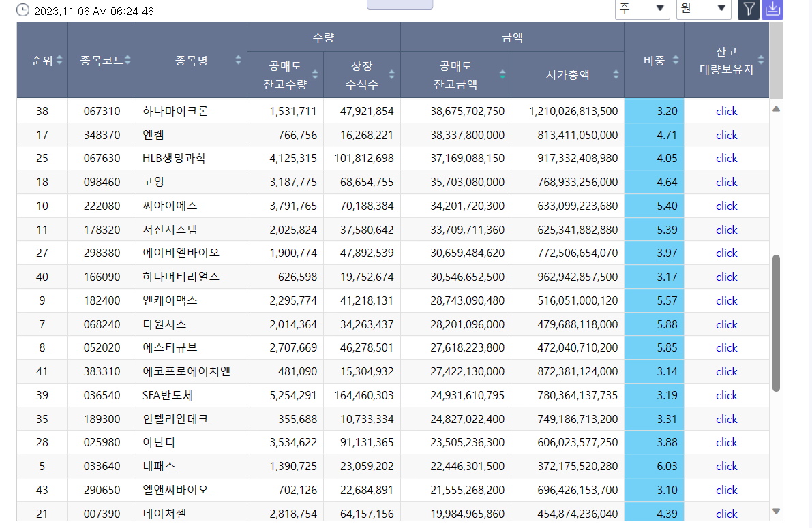
Task: Sort by 종목코드 column arrows
Action: [x=127, y=60]
